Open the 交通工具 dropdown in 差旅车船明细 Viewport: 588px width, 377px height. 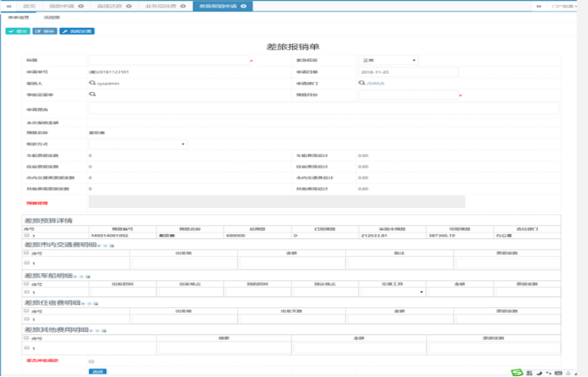pos(391,292)
